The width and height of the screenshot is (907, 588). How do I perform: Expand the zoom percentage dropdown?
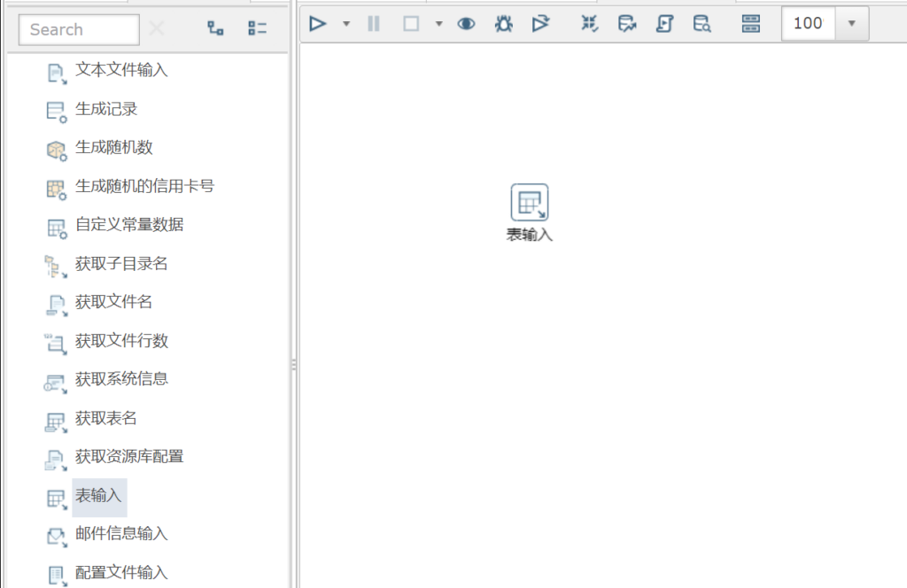coord(851,24)
